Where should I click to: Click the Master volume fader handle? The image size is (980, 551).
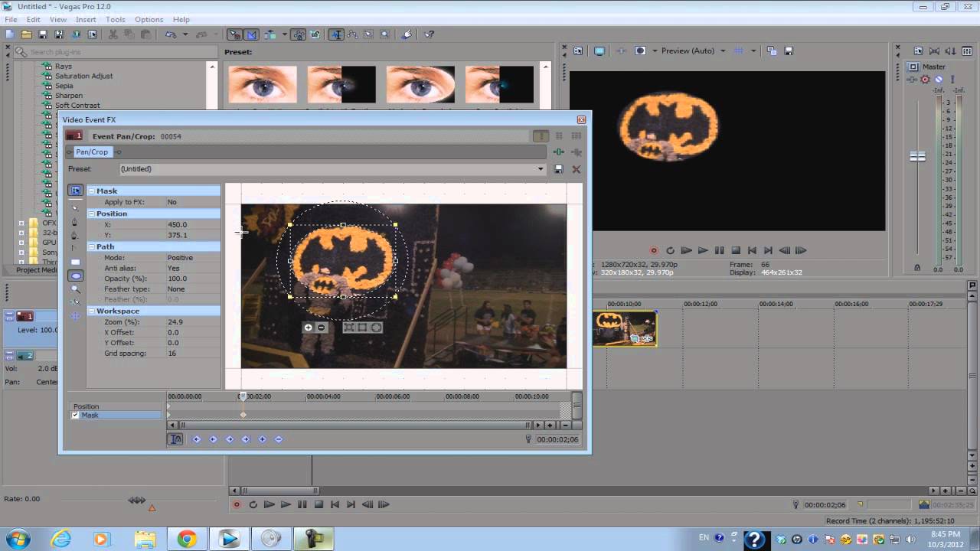[x=917, y=156]
